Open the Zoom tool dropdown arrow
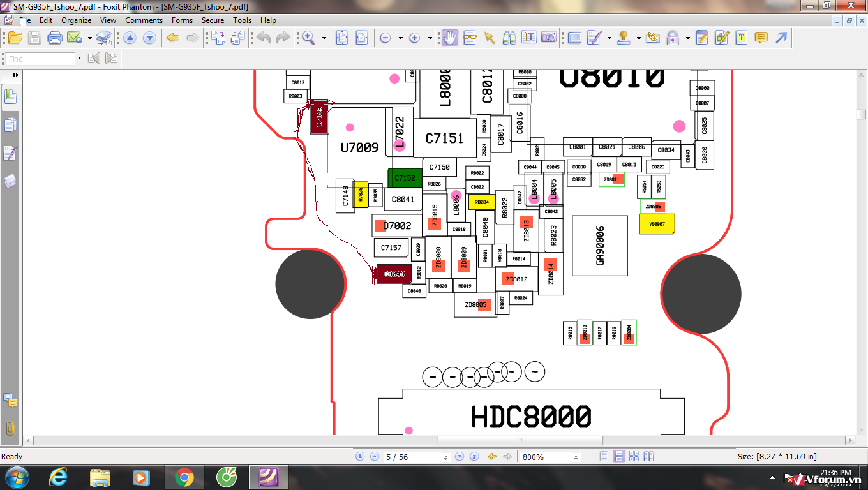The width and height of the screenshot is (868, 490). pyautogui.click(x=324, y=38)
